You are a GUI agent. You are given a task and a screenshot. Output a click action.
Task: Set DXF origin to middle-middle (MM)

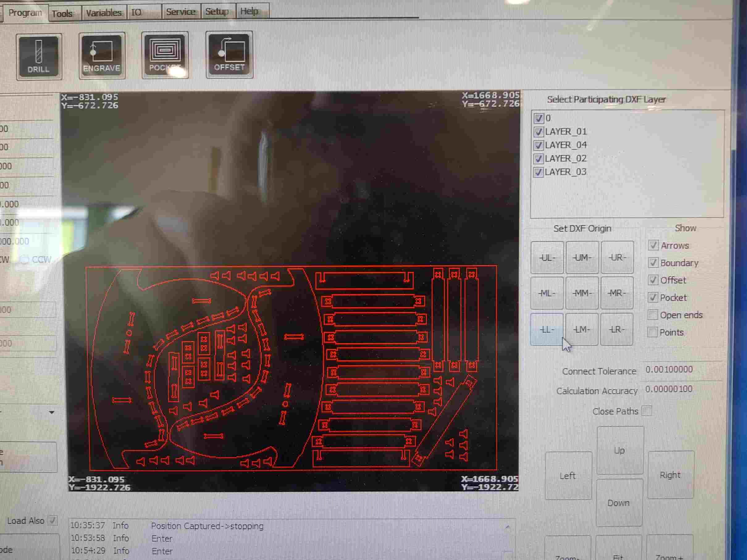(x=582, y=293)
